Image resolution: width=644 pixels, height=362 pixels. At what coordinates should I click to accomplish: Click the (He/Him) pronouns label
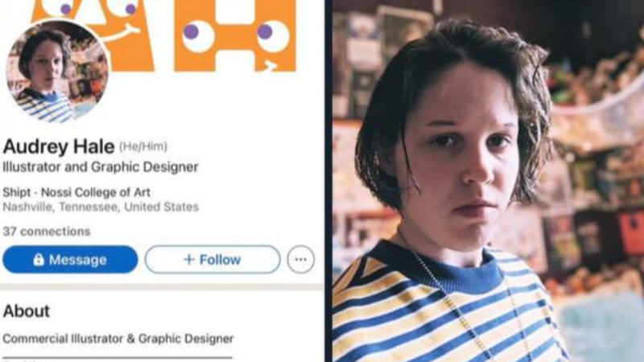click(x=143, y=146)
